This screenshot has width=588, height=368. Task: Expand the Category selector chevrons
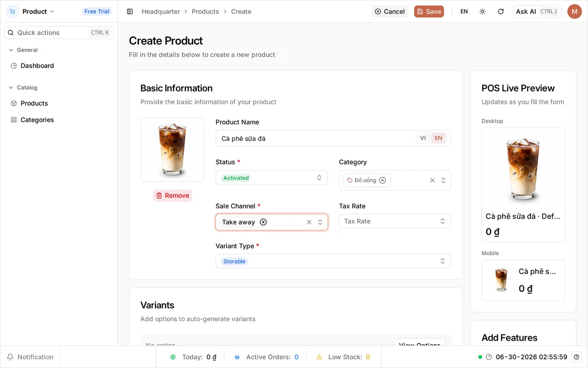pos(443,180)
